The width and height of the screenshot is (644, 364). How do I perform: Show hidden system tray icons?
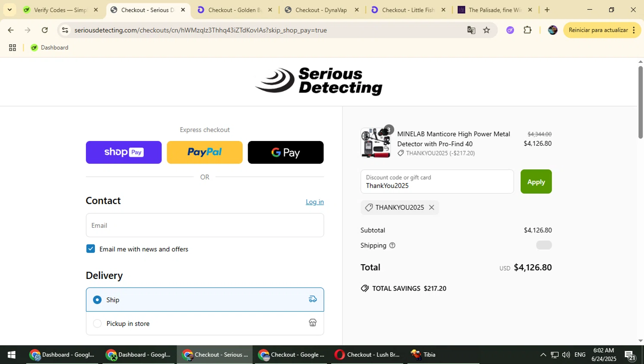pyautogui.click(x=543, y=355)
